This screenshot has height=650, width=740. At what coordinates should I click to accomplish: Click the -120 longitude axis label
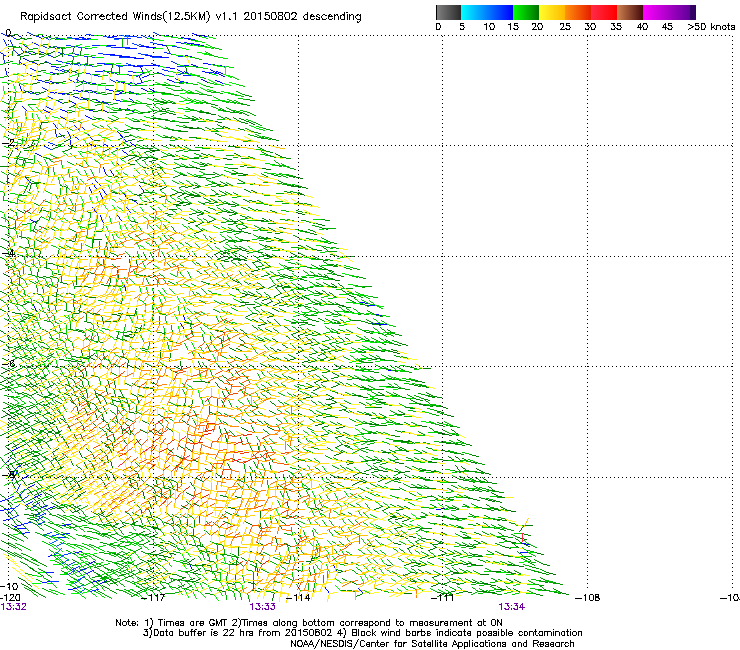click(x=10, y=598)
